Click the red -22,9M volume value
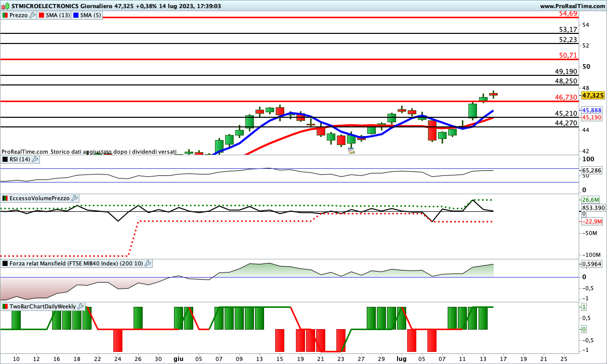 coord(591,221)
